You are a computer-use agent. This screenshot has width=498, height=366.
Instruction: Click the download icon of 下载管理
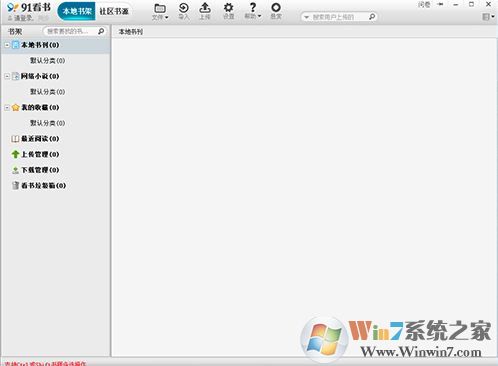(x=15, y=170)
